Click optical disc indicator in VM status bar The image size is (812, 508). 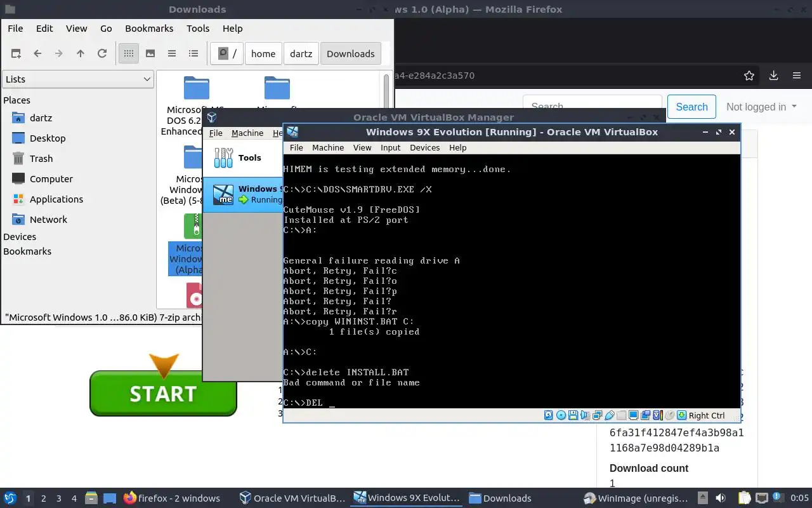point(561,415)
